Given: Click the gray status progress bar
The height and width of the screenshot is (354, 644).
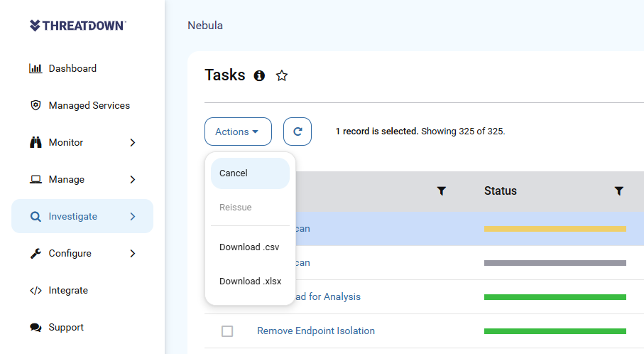Looking at the screenshot, I should pyautogui.click(x=555, y=263).
